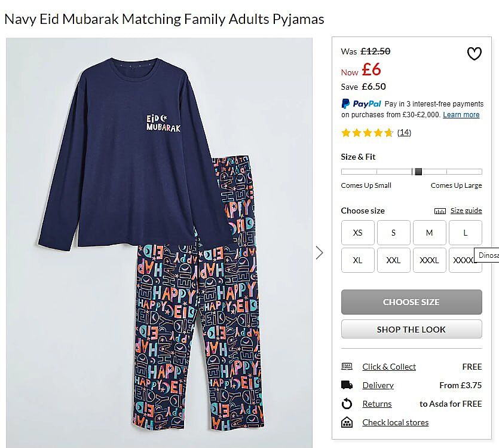Screen dimensions: 499x448
Task: Click the star rating icons
Action: 367,133
